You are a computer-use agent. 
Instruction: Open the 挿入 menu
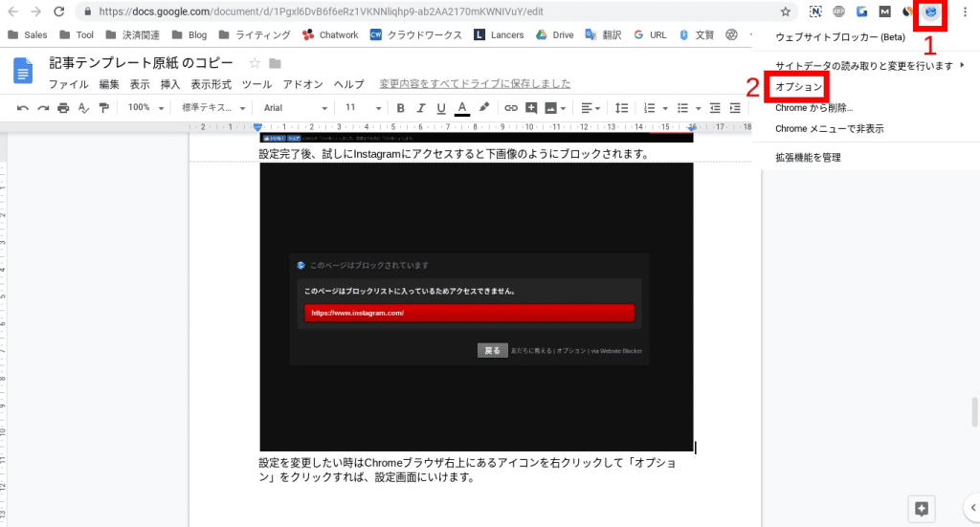pyautogui.click(x=170, y=84)
